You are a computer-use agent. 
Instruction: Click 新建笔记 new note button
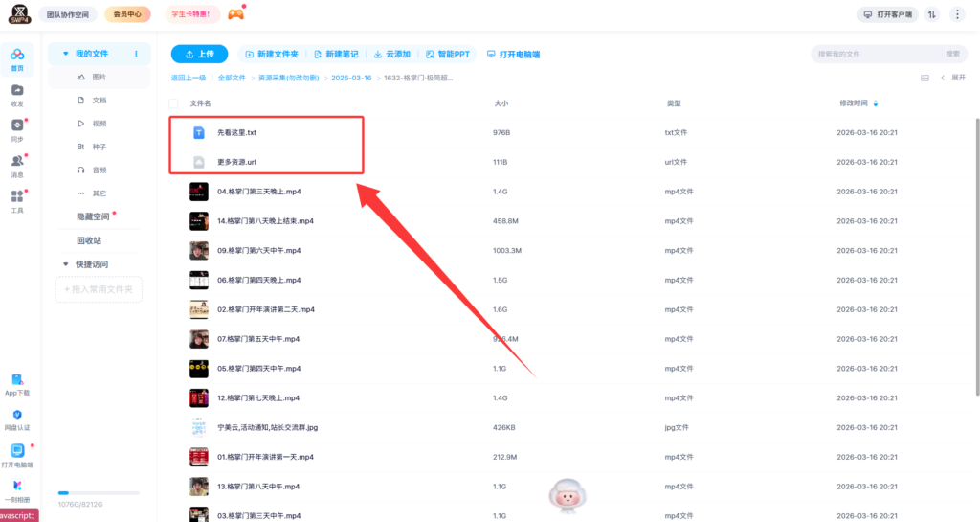pos(336,55)
